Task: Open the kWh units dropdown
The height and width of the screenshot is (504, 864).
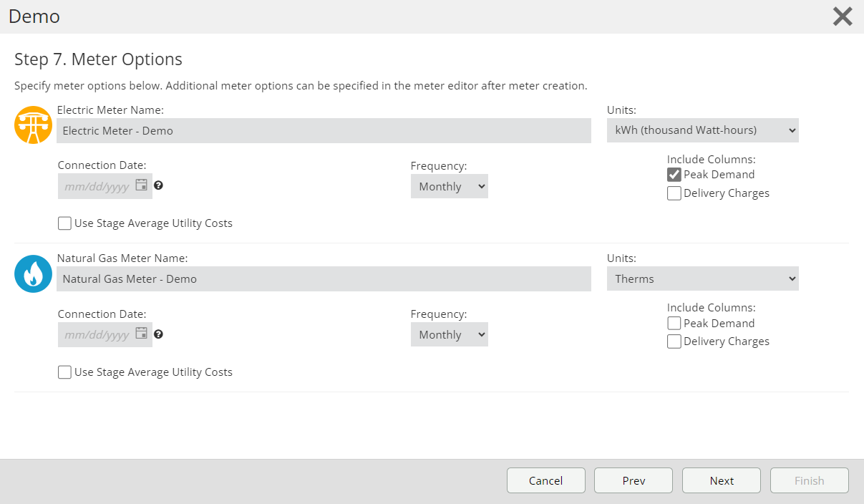Action: tap(702, 130)
